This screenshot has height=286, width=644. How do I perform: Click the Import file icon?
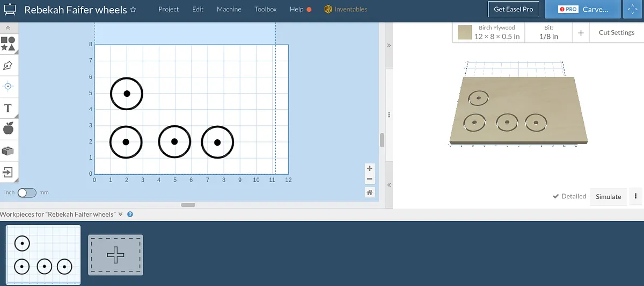pyautogui.click(x=8, y=173)
